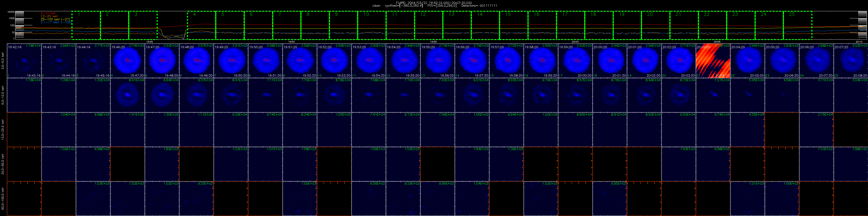Select time interval 10 on the light curve
Viewport: 868px width, 216px height.
point(372,25)
